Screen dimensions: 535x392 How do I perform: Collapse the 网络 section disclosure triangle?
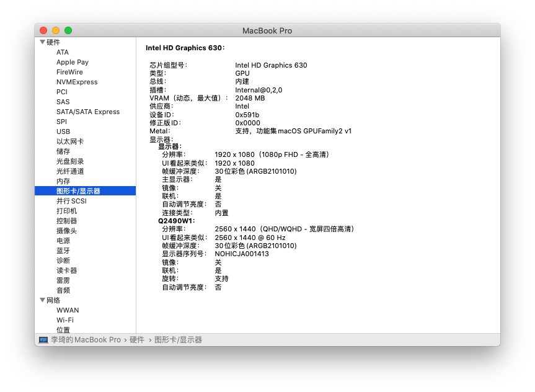tap(42, 300)
